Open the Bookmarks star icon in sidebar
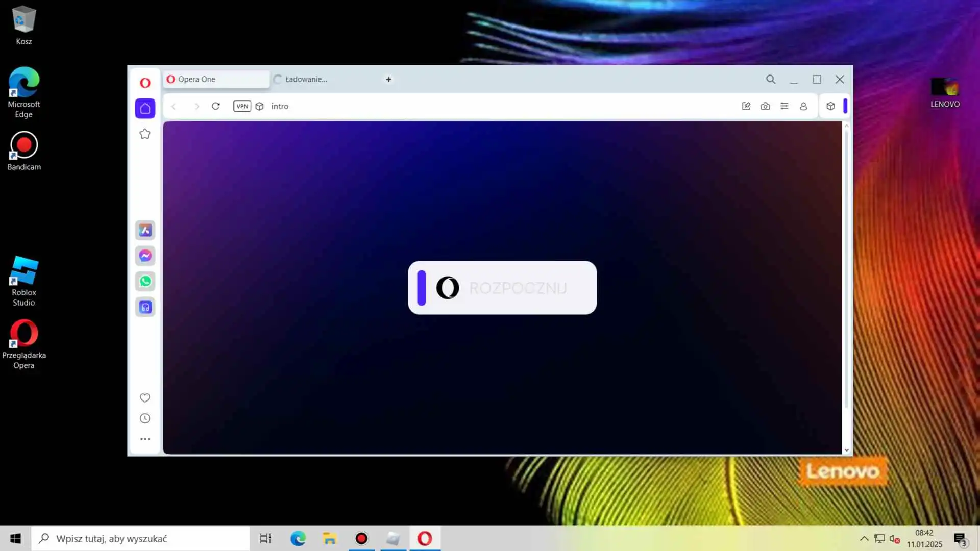980x551 pixels. click(145, 134)
